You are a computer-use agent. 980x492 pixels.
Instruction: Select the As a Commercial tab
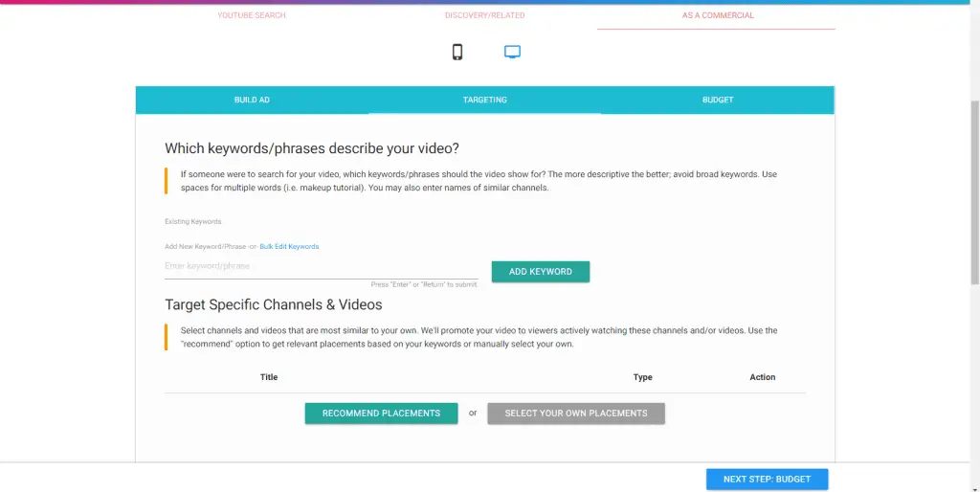pos(718,15)
